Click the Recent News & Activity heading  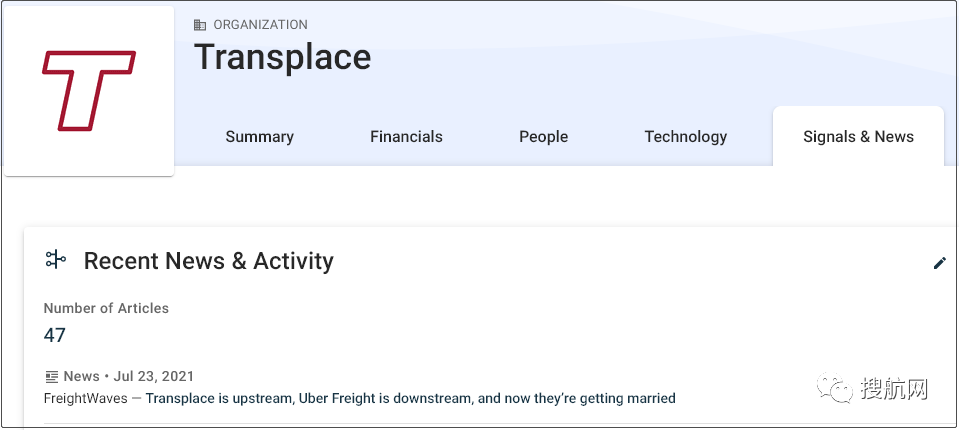(x=208, y=262)
